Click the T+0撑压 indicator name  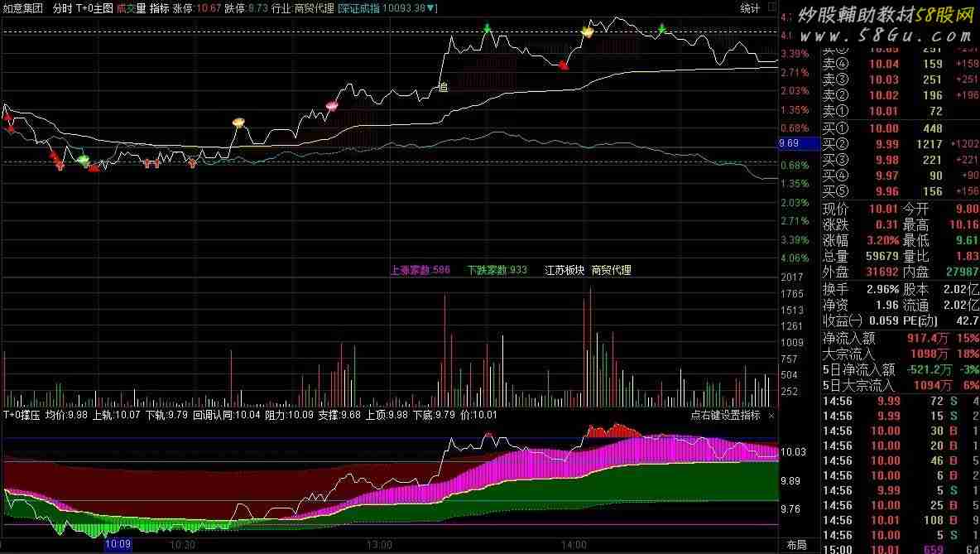pyautogui.click(x=22, y=415)
